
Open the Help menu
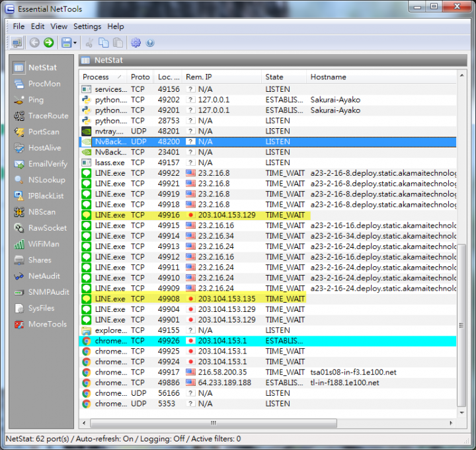(116, 26)
